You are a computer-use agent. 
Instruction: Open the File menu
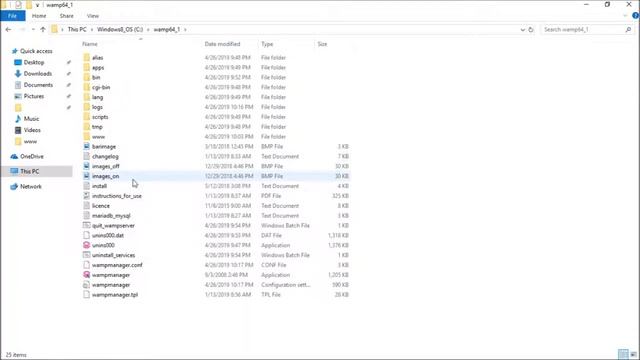point(13,16)
